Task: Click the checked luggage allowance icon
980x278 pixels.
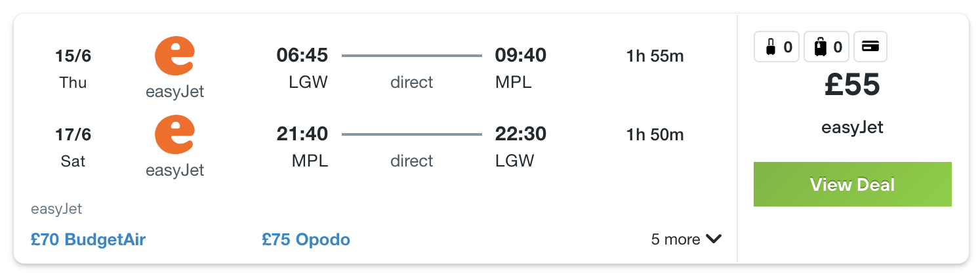Action: [827, 47]
